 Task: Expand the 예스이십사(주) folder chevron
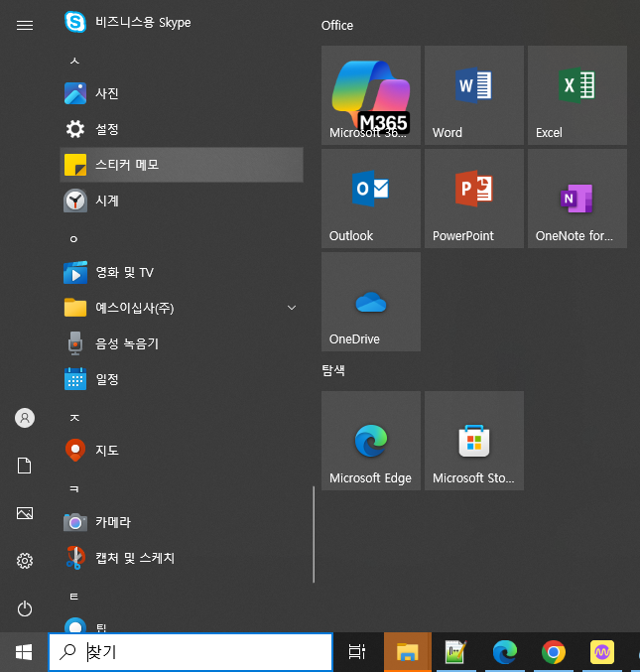(x=292, y=308)
